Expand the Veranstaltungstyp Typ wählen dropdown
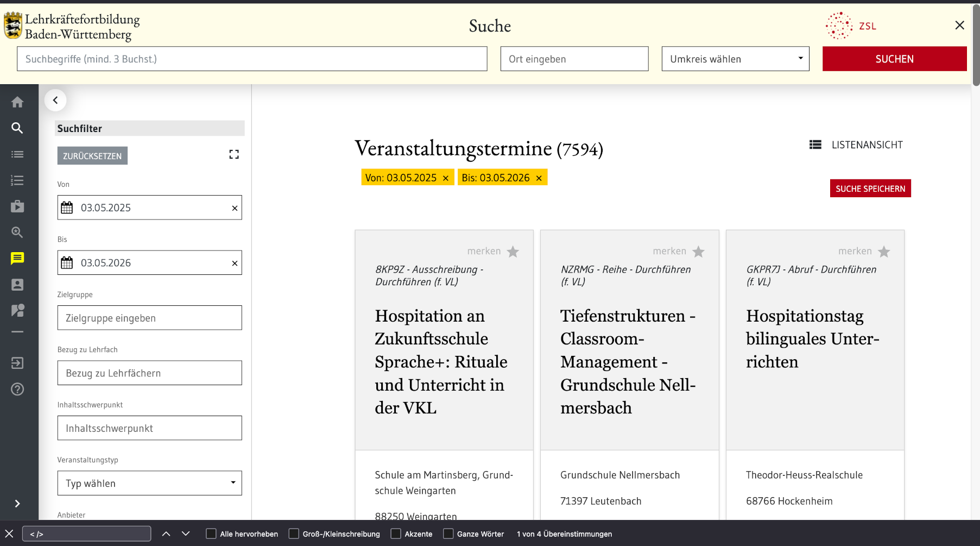Viewport: 980px width, 546px height. pos(149,483)
